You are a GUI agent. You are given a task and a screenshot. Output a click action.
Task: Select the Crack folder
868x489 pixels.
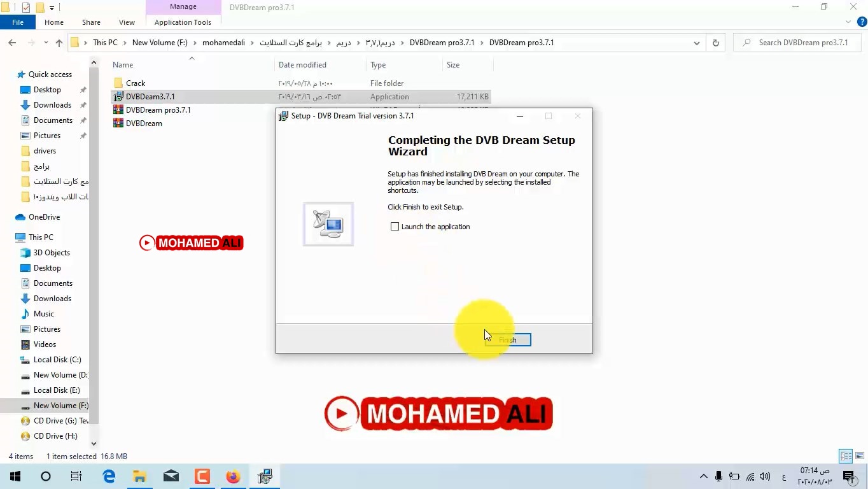pyautogui.click(x=136, y=83)
